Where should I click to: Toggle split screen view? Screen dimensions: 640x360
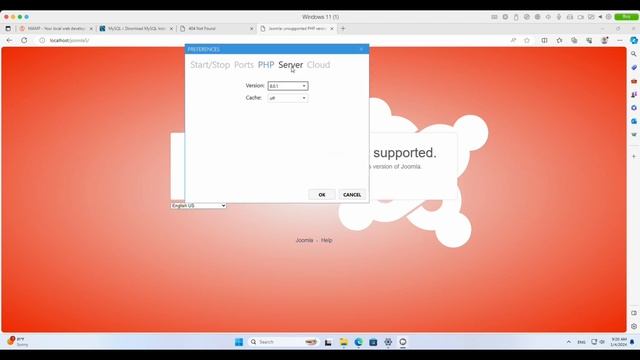pos(544,40)
